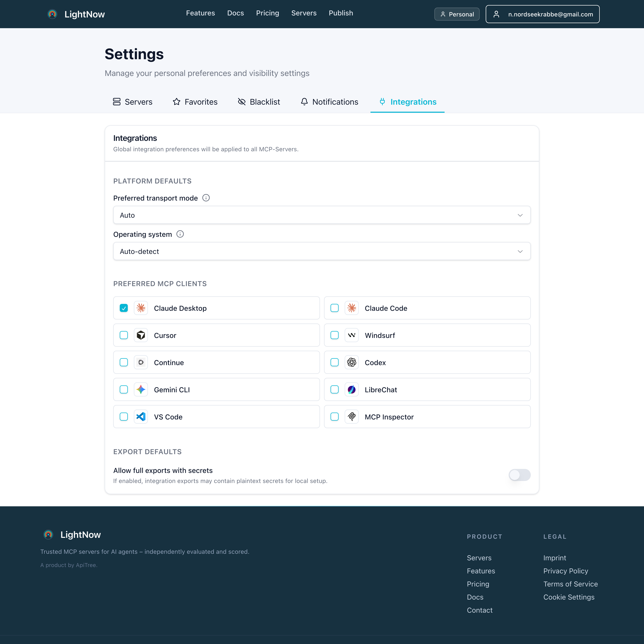Click the plug icon on Integrations tab

[x=382, y=102]
